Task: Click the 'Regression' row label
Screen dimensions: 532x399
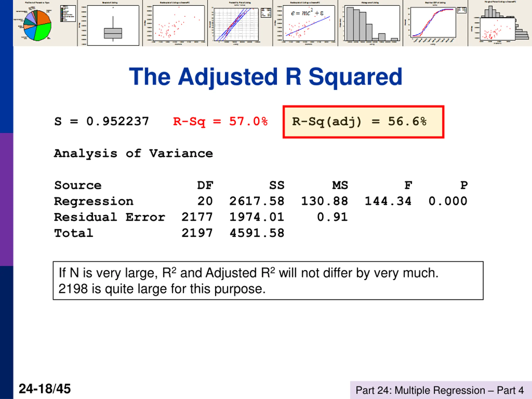Action: pyautogui.click(x=94, y=202)
